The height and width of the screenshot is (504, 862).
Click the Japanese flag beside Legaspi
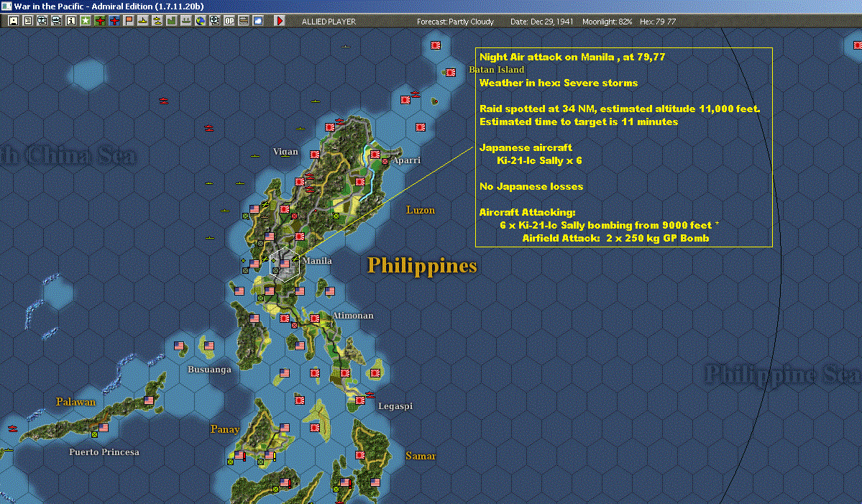coord(360,400)
